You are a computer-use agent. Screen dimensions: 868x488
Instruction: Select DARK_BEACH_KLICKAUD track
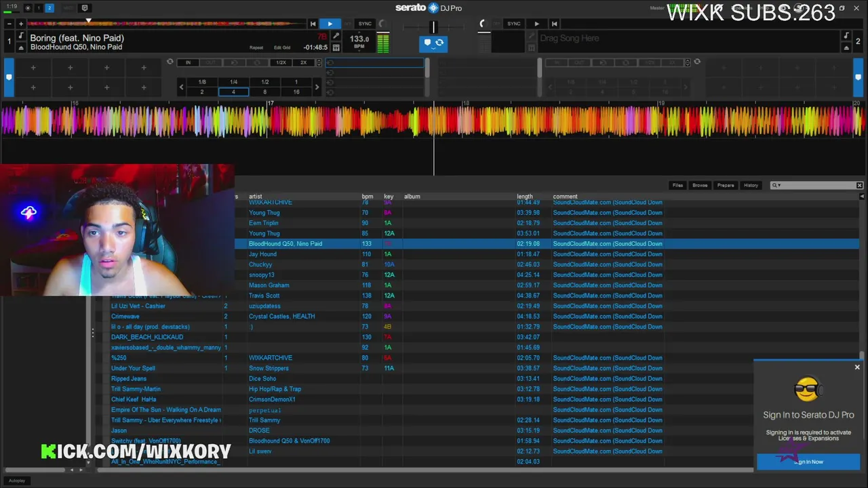point(147,337)
